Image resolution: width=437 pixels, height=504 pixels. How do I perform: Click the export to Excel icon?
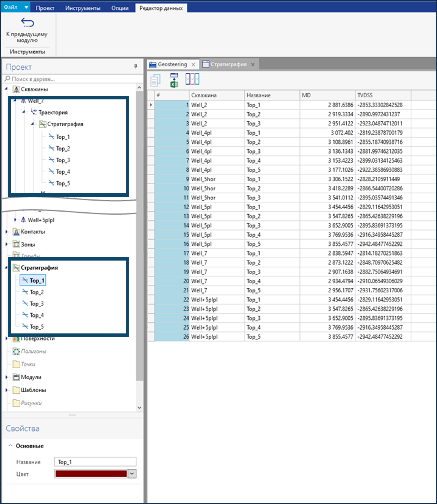pos(174,80)
